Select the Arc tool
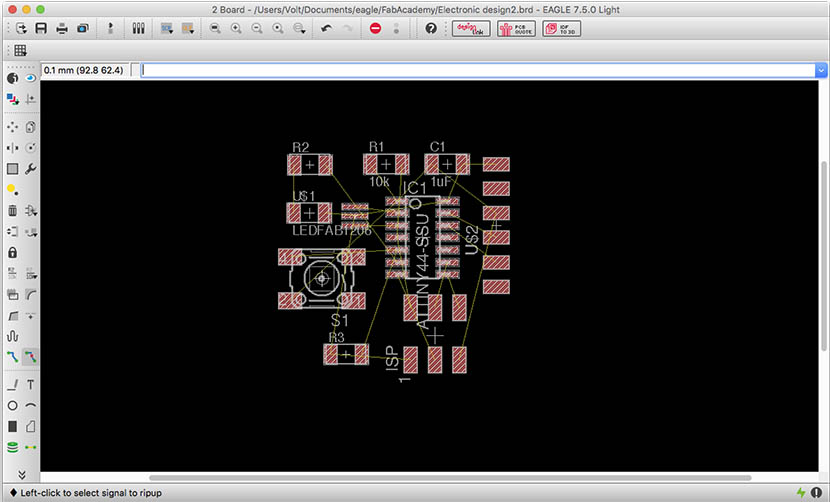The image size is (830, 502). click(x=31, y=406)
